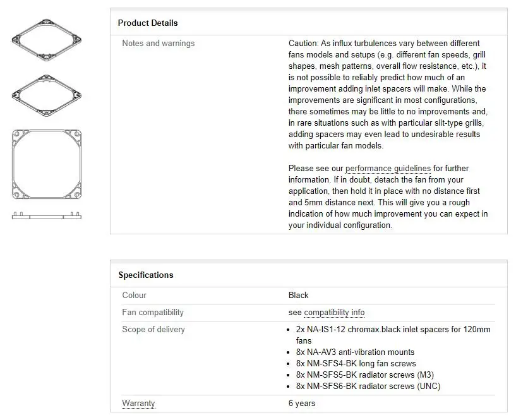Click the Product Details section header
This screenshot has width=516, height=420.
pos(148,23)
